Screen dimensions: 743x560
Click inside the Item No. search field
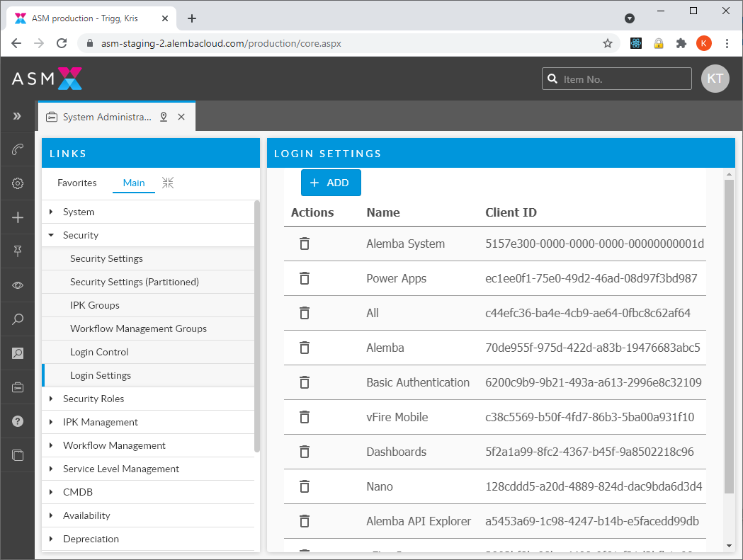click(623, 79)
